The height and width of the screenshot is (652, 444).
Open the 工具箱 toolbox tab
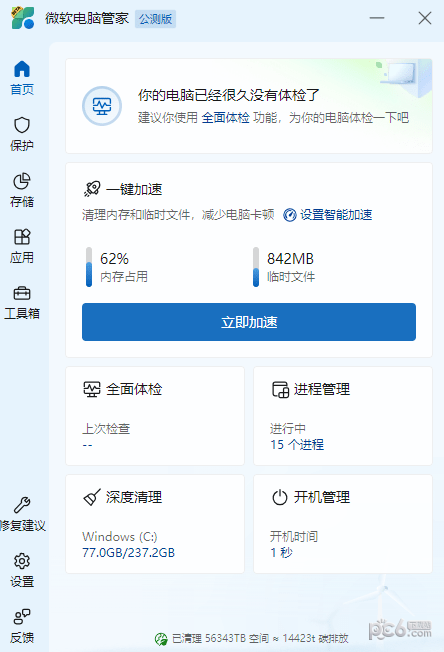(x=22, y=302)
